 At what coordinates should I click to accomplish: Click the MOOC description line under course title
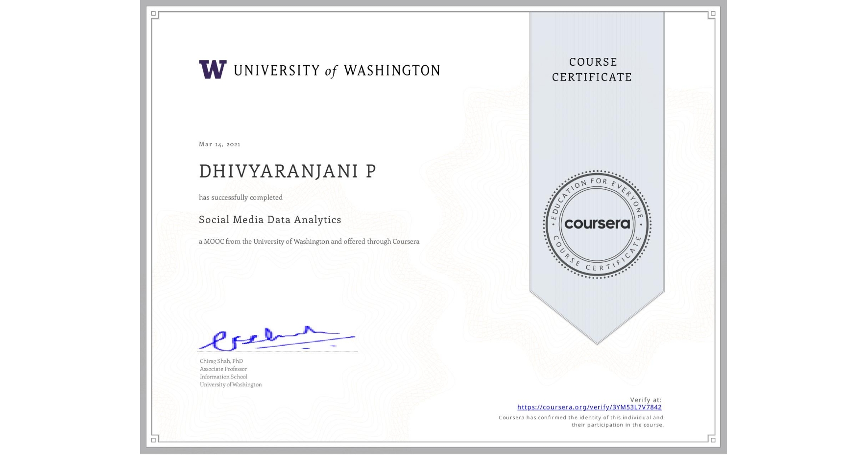309,241
